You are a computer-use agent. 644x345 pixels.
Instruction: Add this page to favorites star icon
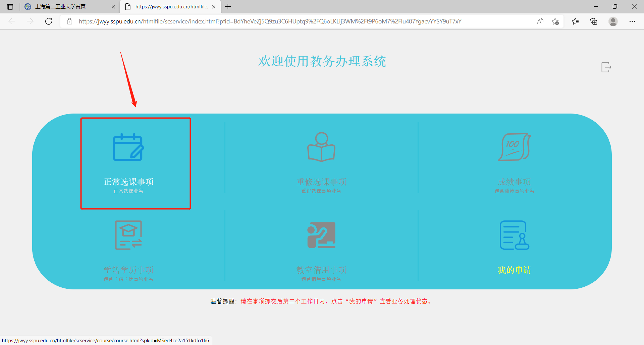[x=555, y=21]
